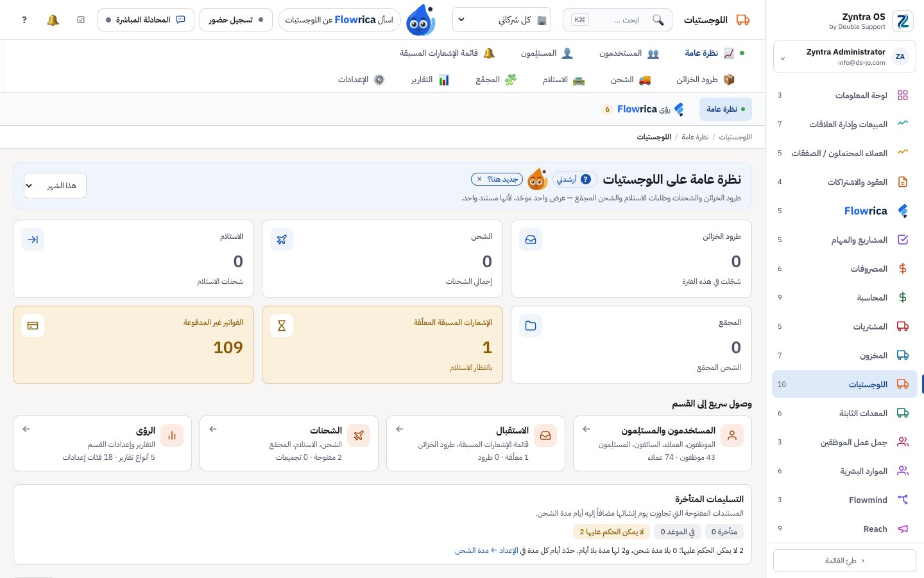924x578 pixels.
Task: Select the رؤى Flowrica tab
Action: click(x=643, y=109)
